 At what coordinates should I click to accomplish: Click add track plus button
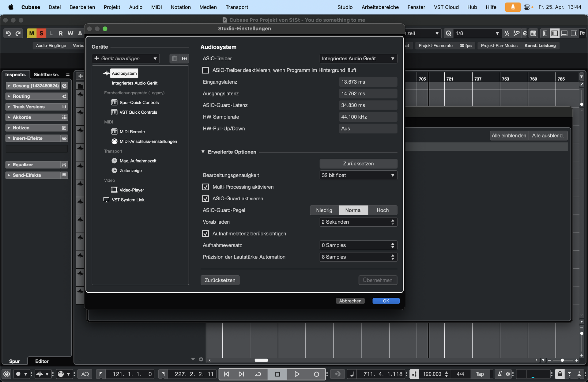click(80, 76)
